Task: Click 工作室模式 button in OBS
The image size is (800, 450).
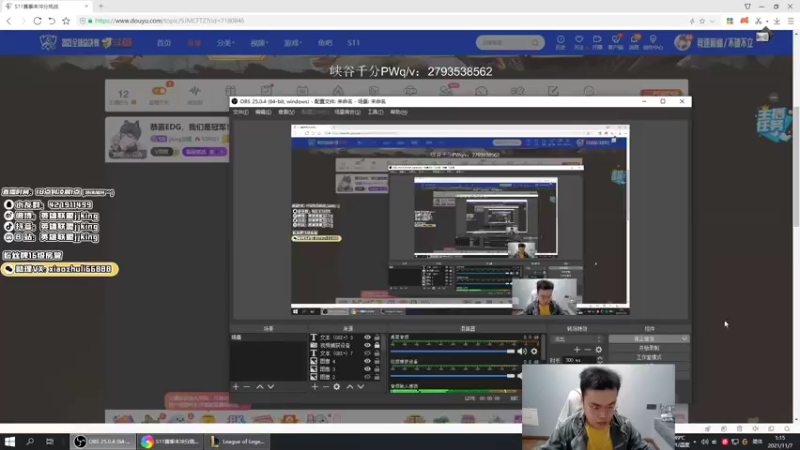Action: pyautogui.click(x=649, y=357)
